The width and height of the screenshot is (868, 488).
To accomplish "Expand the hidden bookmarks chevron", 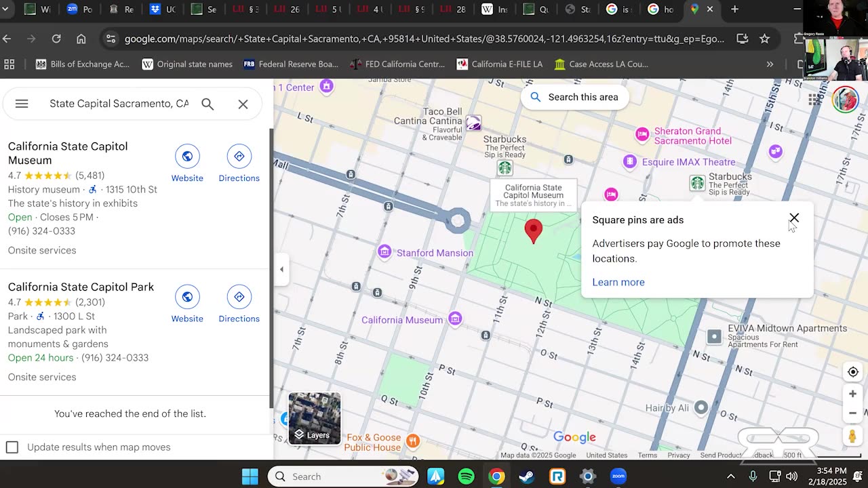I will click(x=770, y=64).
